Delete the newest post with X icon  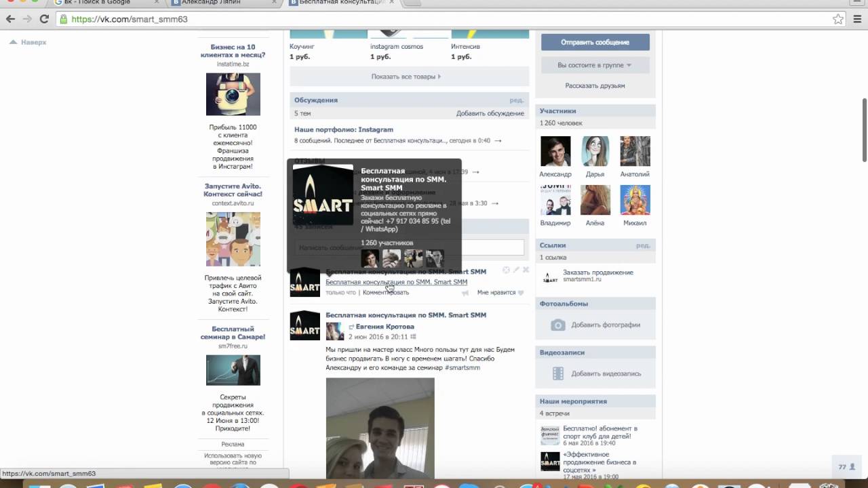click(526, 270)
